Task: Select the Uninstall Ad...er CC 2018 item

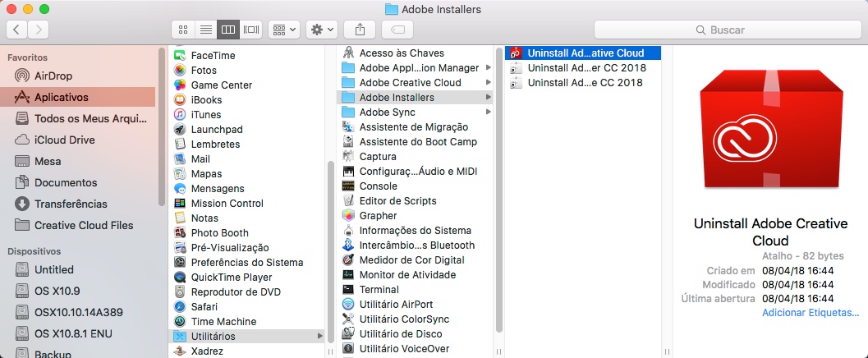Action: 584,67
